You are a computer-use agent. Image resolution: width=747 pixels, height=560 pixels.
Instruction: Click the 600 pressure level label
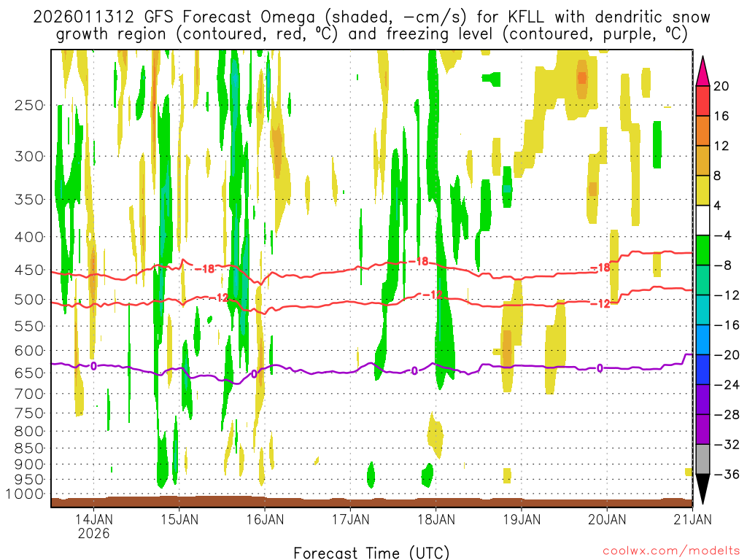[29, 351]
